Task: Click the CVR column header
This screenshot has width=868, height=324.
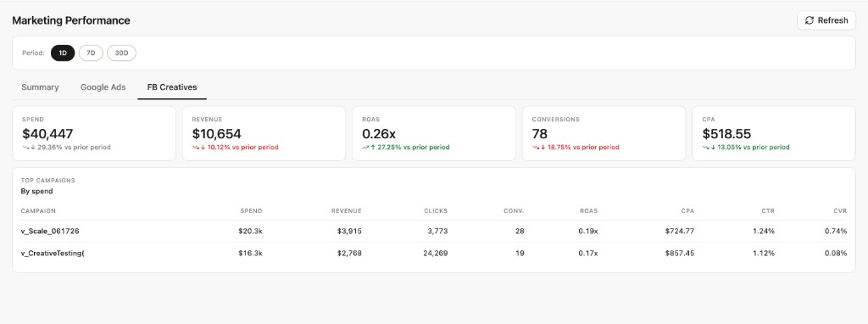Action: 840,211
